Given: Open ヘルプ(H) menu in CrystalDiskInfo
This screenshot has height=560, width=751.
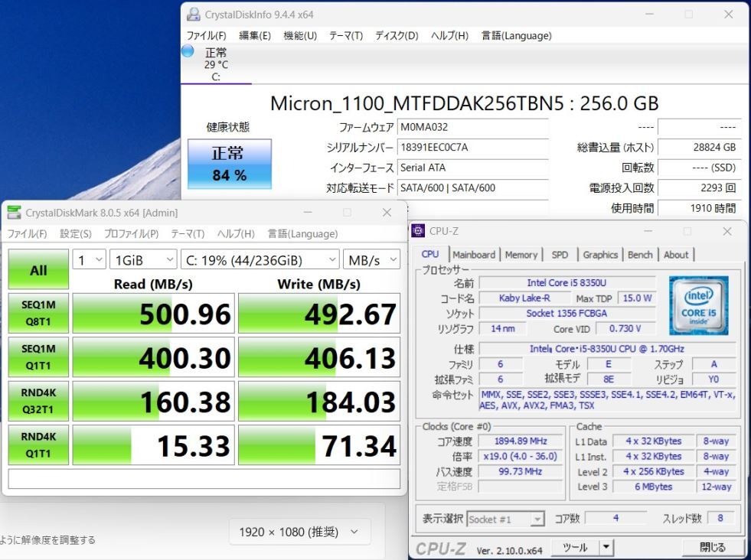Looking at the screenshot, I should tap(449, 35).
